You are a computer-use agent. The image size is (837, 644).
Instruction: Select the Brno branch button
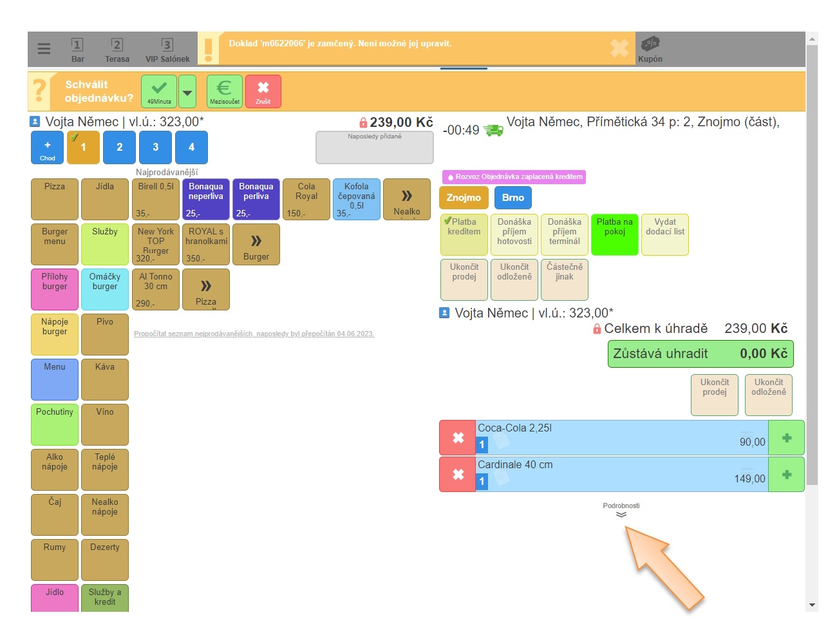pos(513,198)
